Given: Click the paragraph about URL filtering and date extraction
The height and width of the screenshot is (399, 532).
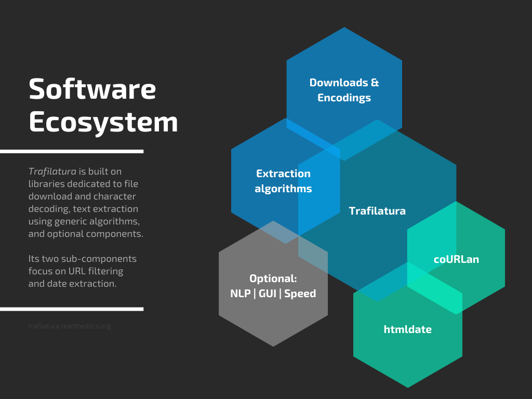Looking at the screenshot, I should tap(82, 271).
